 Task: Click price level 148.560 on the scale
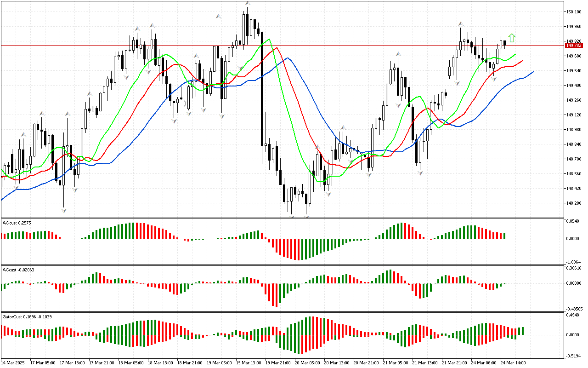pos(574,173)
